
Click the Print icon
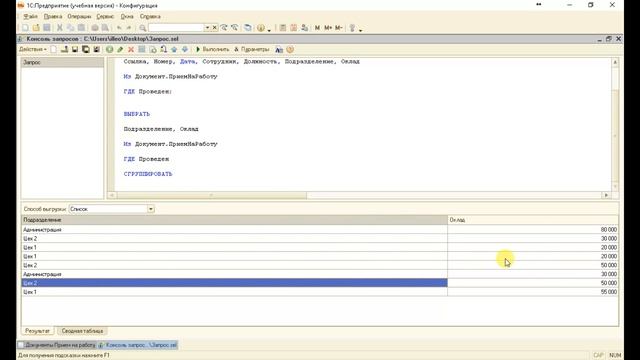coord(95,28)
